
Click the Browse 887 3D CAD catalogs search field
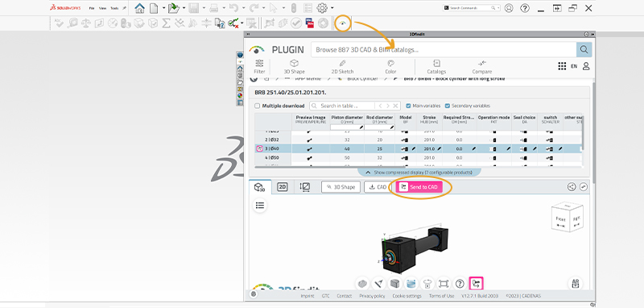click(444, 50)
